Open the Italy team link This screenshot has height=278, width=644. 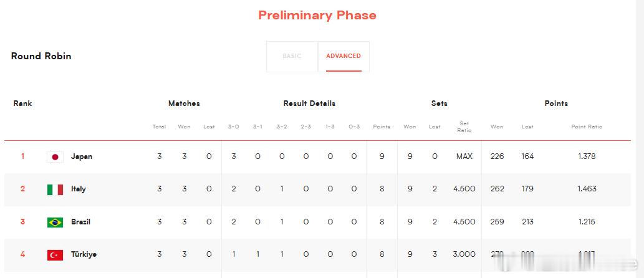79,189
